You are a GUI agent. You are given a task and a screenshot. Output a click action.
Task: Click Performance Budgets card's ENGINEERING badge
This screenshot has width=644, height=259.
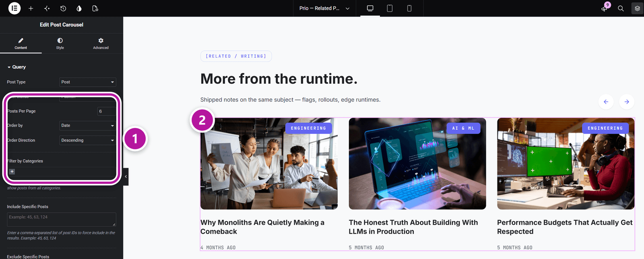[x=605, y=128]
